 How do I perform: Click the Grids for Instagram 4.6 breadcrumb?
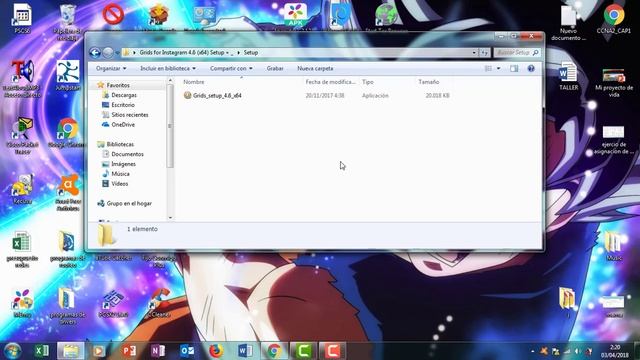coord(182,53)
